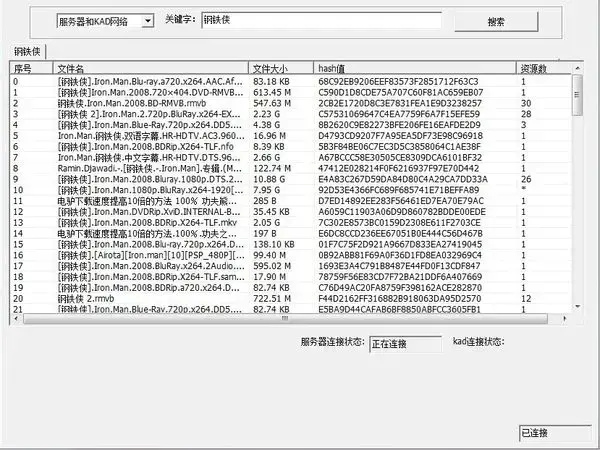The image size is (600, 450).
Task: Click the list's scroll up arrow
Action: click(x=577, y=68)
